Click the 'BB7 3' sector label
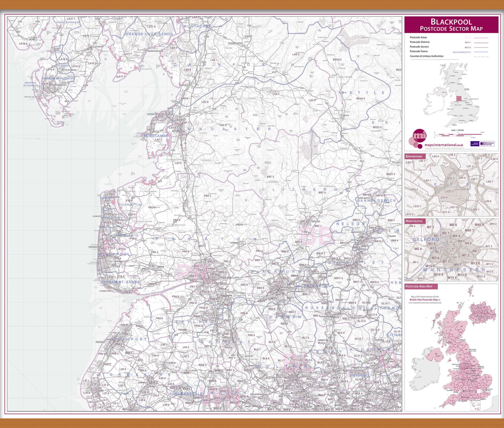Viewport: 504px width, 428px height. coord(270,177)
